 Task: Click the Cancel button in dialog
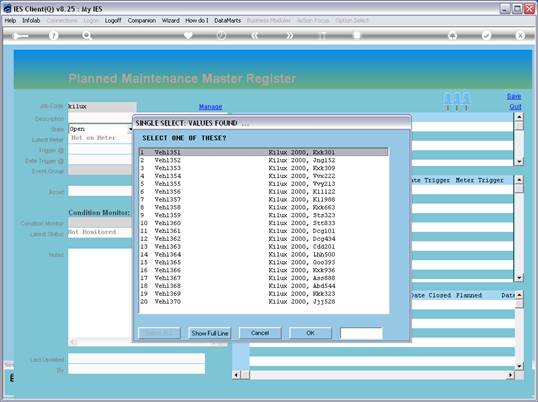[x=260, y=333]
